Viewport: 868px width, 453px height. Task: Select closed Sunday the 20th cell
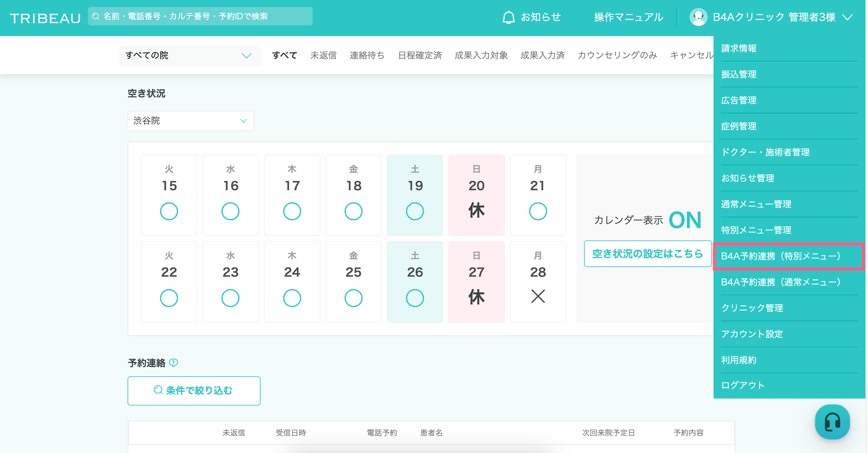[x=476, y=195]
